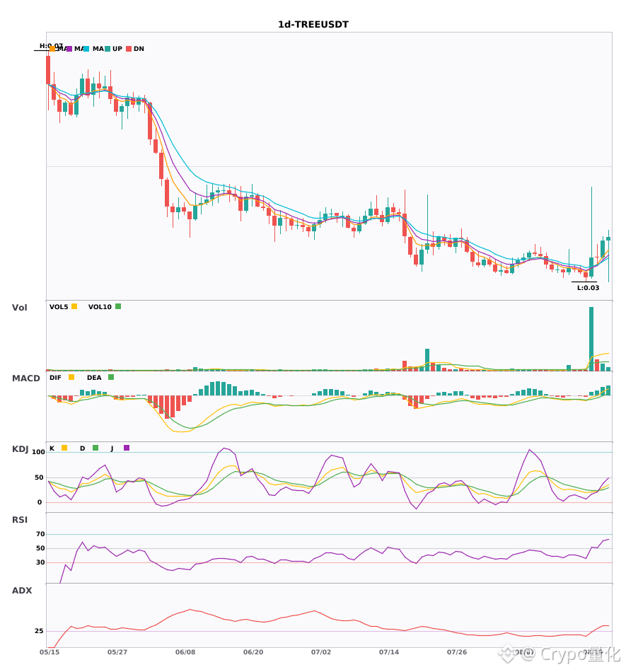Click the ADX panel label
The image size is (626, 672).
(22, 591)
